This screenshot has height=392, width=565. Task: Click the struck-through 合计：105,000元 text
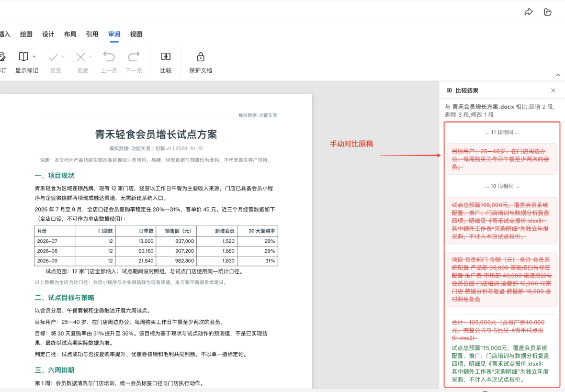(x=498, y=330)
